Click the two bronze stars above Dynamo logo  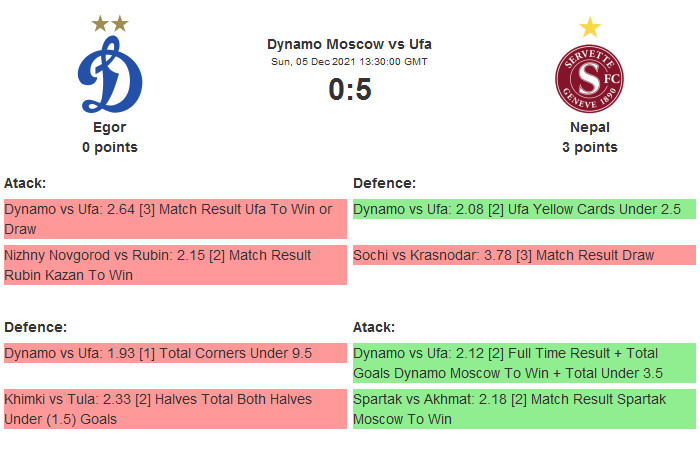(110, 23)
